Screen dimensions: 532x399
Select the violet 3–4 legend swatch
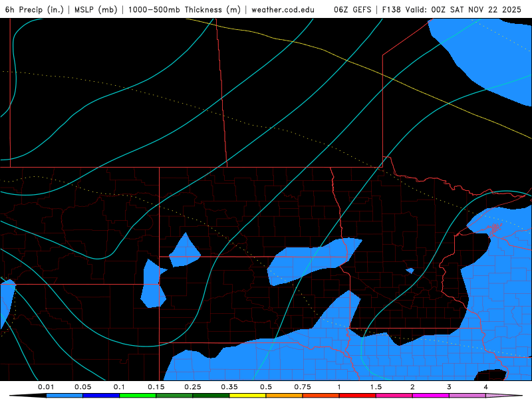click(467, 396)
